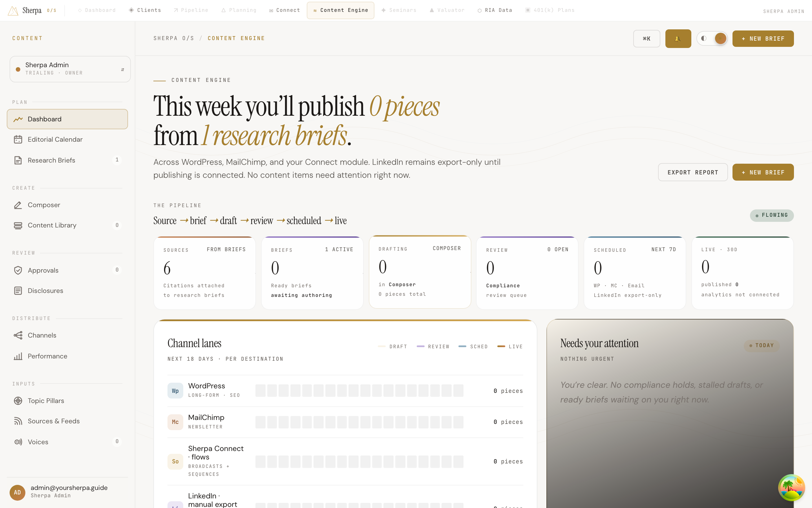812x508 pixels.
Task: Go to the Seminars top tab
Action: [399, 10]
